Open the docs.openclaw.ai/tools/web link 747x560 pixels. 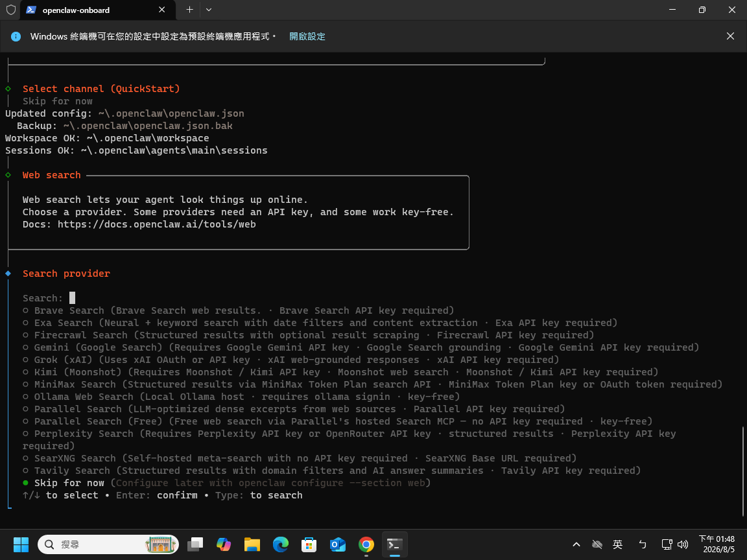pos(157,224)
